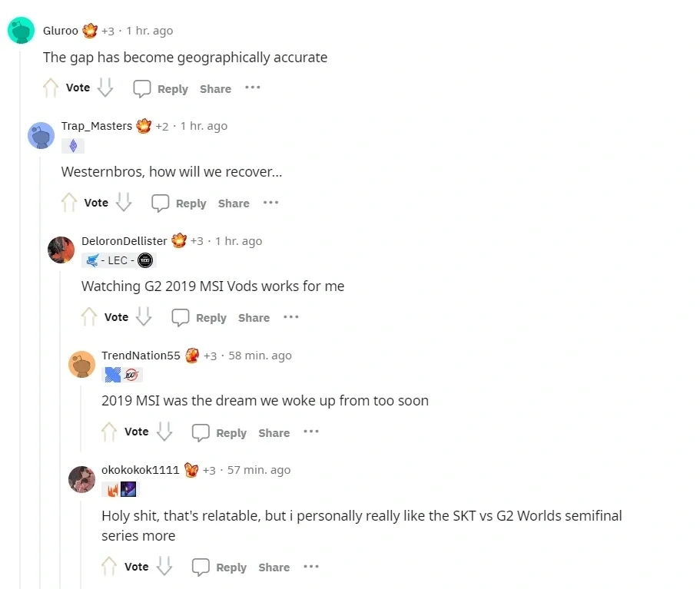The width and height of the screenshot is (700, 589).
Task: Open more options on Gluroo's comment
Action: coord(253,88)
